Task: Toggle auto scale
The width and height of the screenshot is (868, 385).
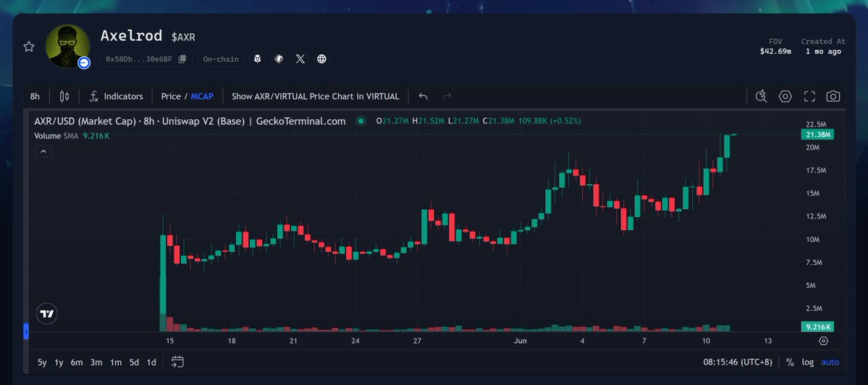Action: coord(830,363)
